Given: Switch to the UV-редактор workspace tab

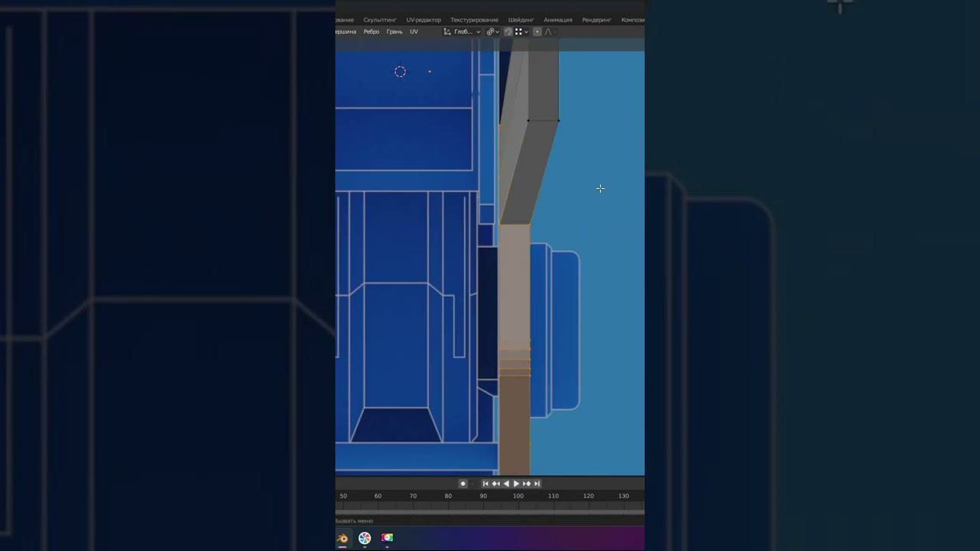Looking at the screenshot, I should [x=423, y=20].
